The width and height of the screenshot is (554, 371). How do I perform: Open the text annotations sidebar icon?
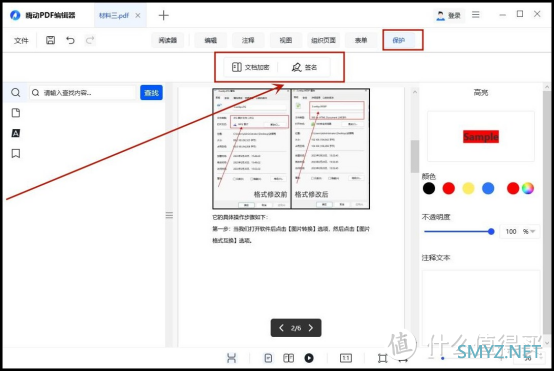coord(16,133)
